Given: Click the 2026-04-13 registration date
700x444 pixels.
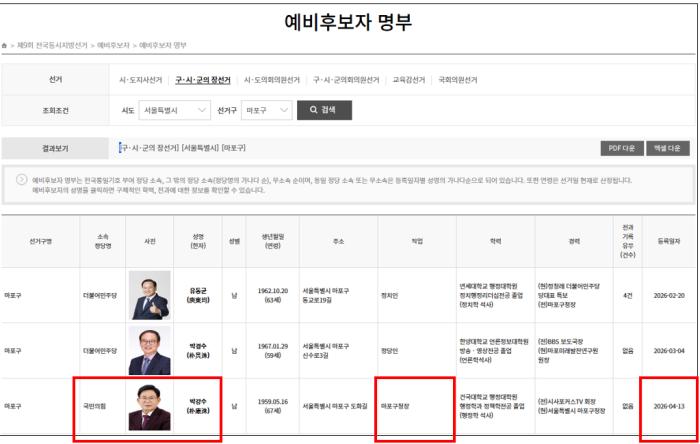Looking at the screenshot, I should [669, 406].
